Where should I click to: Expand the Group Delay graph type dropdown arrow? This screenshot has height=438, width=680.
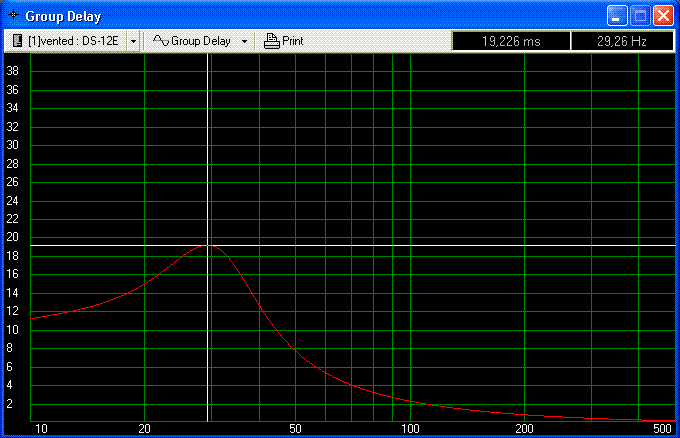pos(244,41)
